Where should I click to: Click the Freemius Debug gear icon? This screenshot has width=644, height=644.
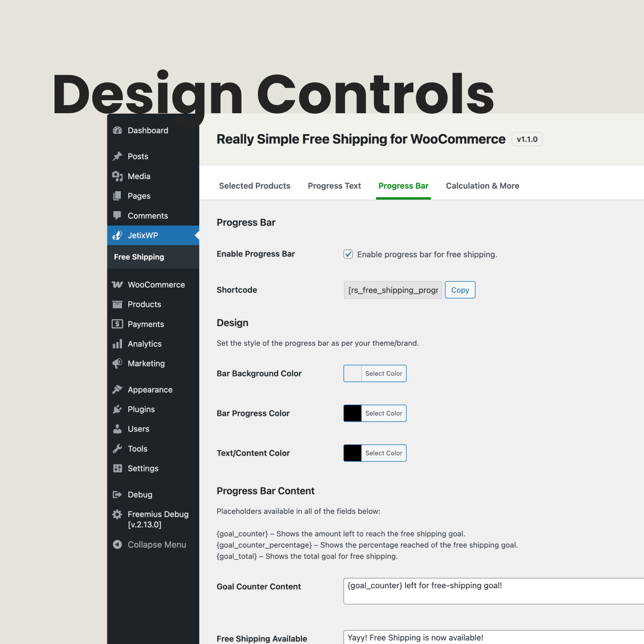point(117,514)
